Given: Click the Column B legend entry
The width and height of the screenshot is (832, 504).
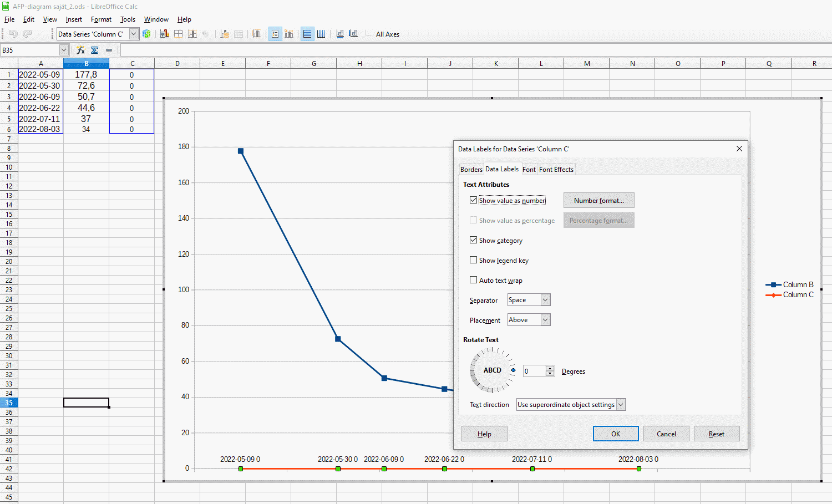Looking at the screenshot, I should tap(790, 284).
